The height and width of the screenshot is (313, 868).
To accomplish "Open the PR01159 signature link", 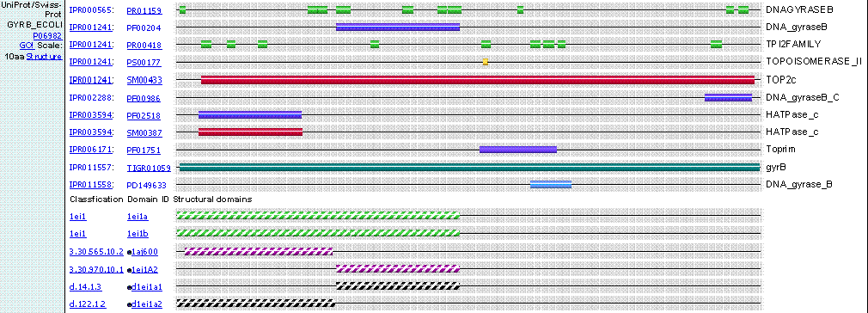I will [x=141, y=10].
